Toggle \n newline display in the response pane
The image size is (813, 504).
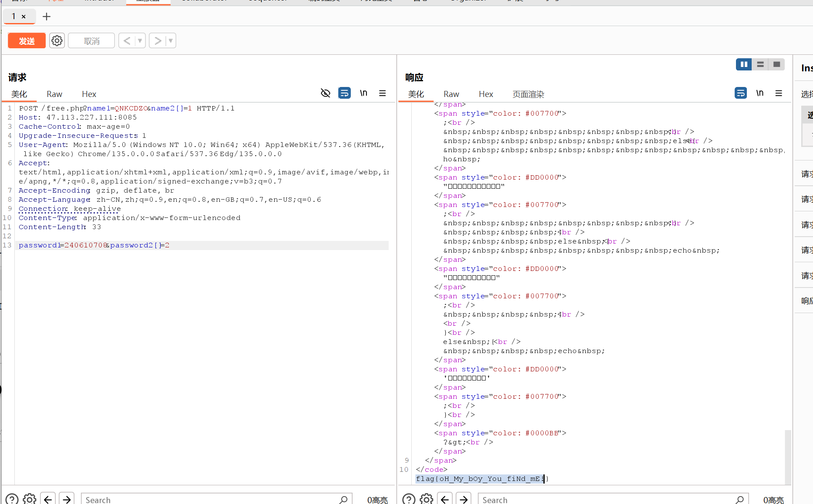pyautogui.click(x=760, y=93)
